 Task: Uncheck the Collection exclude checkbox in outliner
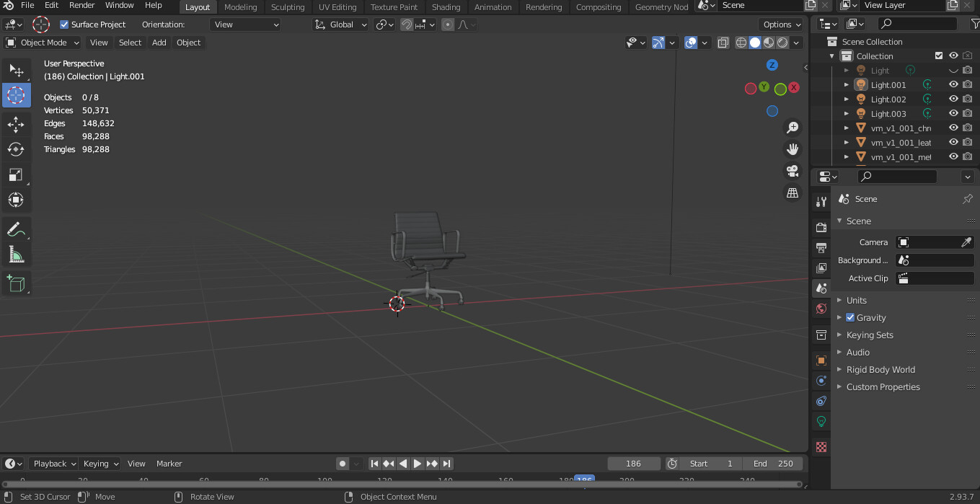939,56
